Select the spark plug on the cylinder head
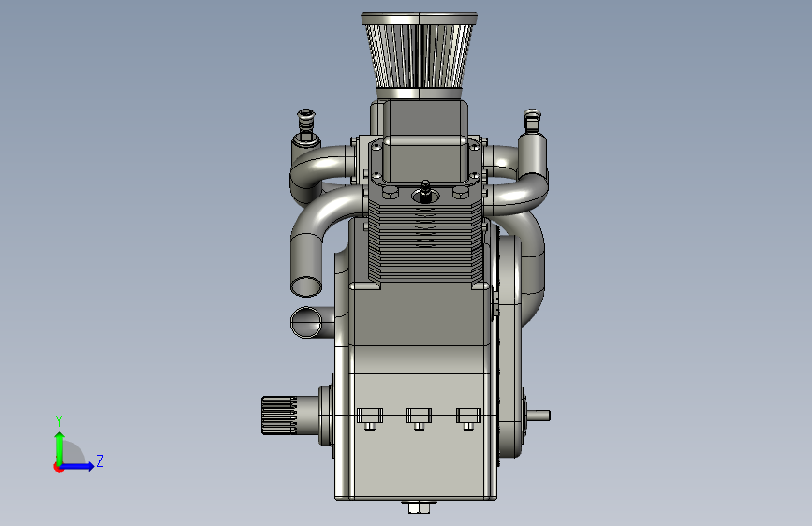Viewport: 812px width, 526px height. pyautogui.click(x=425, y=192)
